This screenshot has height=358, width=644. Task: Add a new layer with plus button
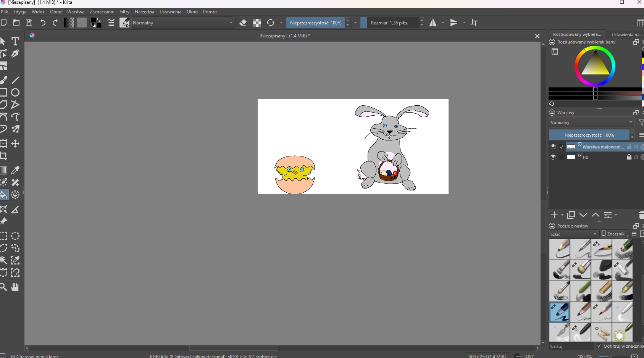(x=554, y=215)
